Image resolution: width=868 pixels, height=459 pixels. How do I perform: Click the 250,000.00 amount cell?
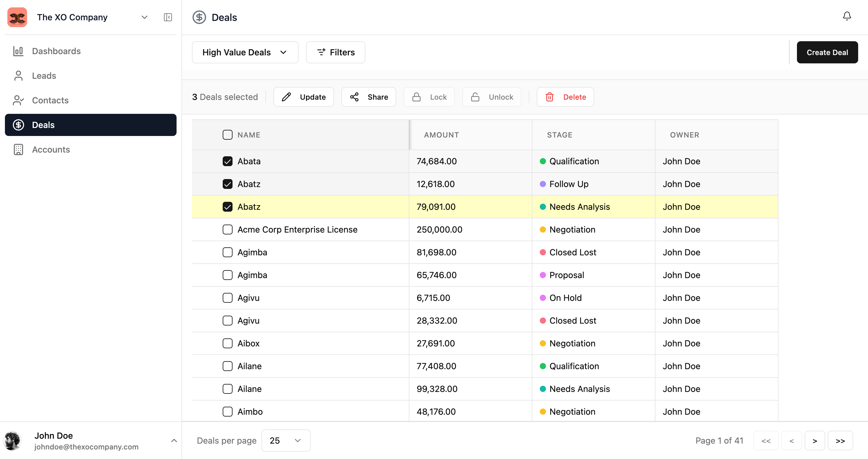point(470,229)
